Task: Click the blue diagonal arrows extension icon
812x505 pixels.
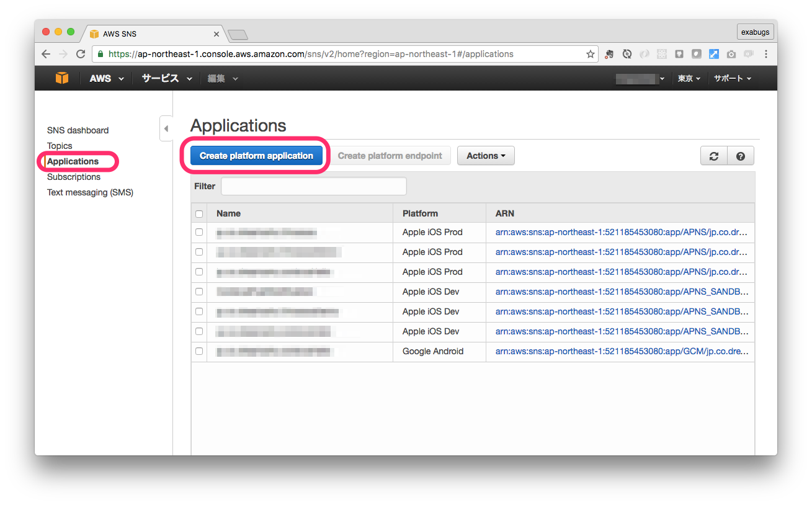Action: coord(714,54)
